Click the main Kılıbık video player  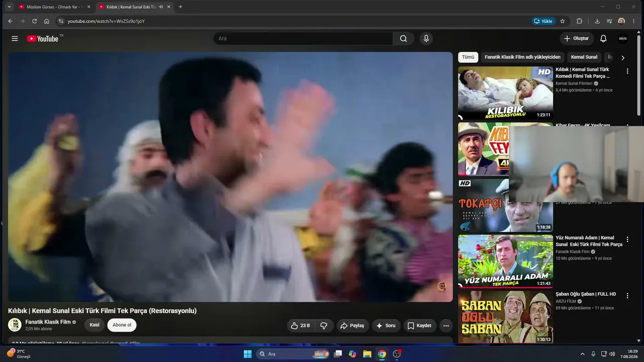click(x=230, y=177)
